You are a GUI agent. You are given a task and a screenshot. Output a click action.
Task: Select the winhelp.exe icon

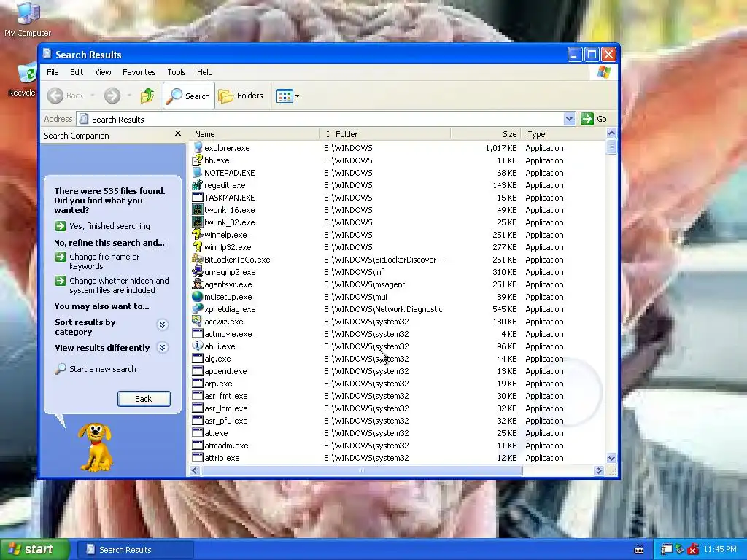[x=197, y=235]
